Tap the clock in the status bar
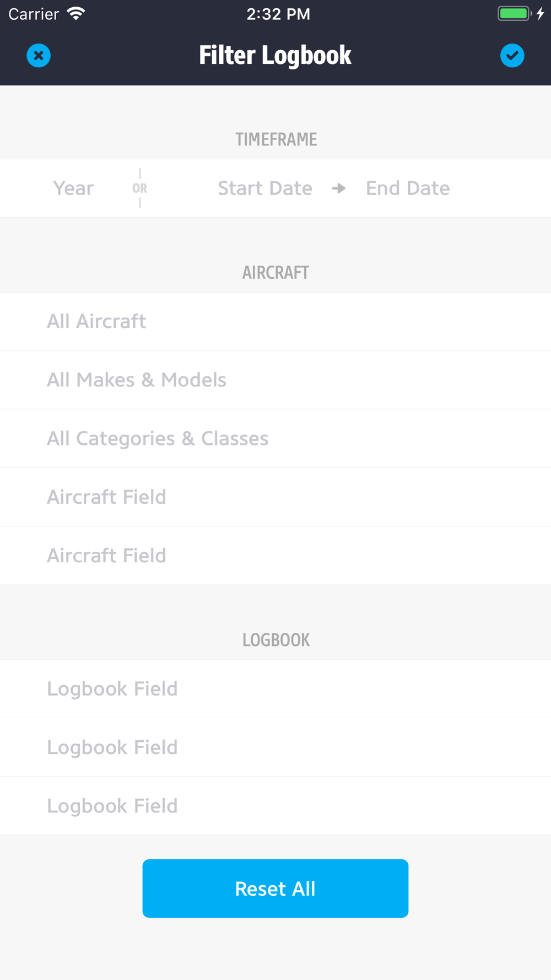Viewport: 551px width, 980px height. (x=278, y=14)
